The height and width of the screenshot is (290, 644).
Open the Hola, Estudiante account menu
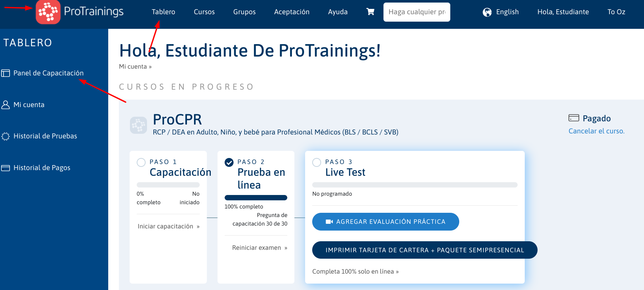point(563,12)
